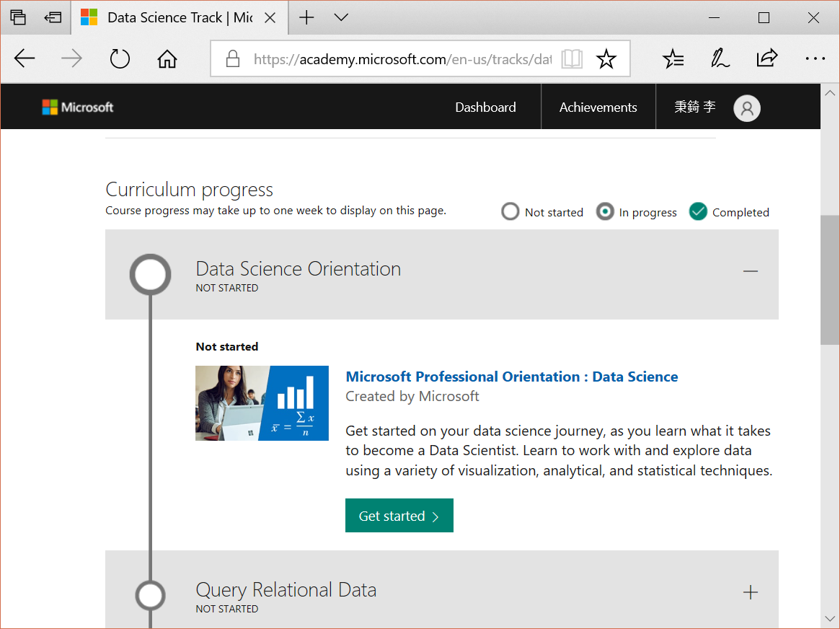Click the back navigation arrow

pyautogui.click(x=24, y=58)
